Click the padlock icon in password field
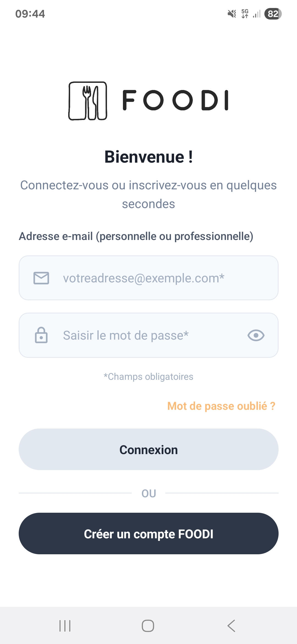This screenshot has width=297, height=644. [41, 335]
